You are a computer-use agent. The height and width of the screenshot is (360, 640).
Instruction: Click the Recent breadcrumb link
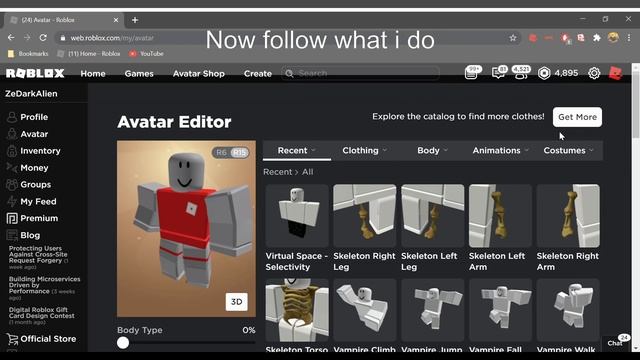[278, 172]
